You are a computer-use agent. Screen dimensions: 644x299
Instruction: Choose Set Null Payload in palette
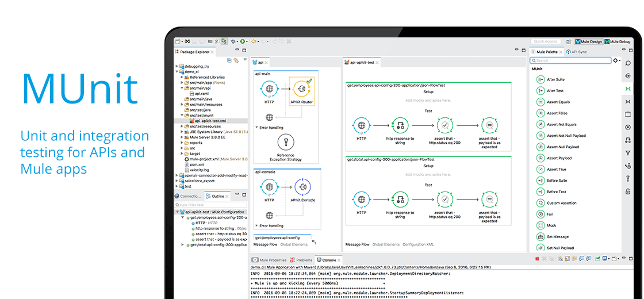coord(555,248)
